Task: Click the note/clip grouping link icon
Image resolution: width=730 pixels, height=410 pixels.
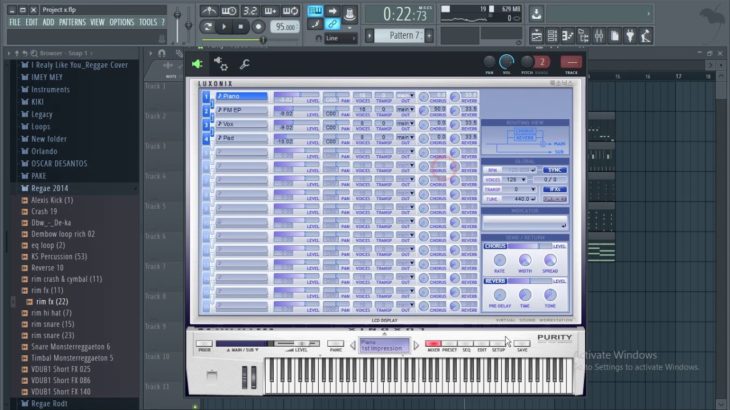Action: point(332,24)
